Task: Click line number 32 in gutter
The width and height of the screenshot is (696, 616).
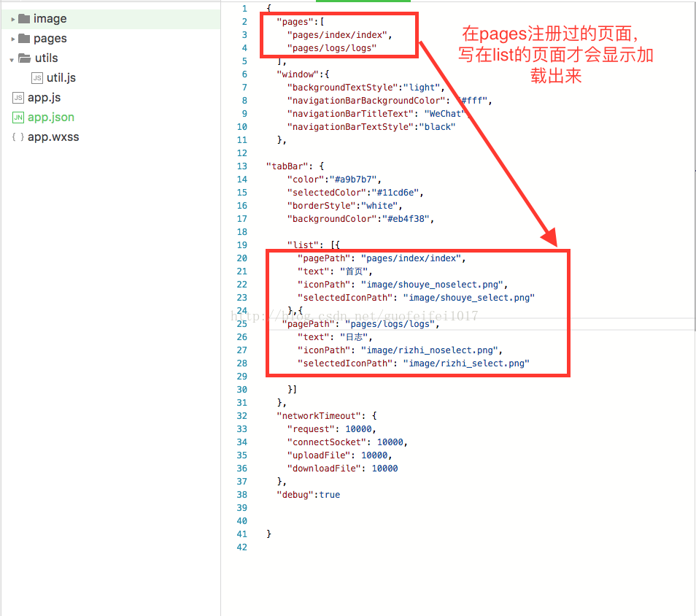Action: point(242,416)
